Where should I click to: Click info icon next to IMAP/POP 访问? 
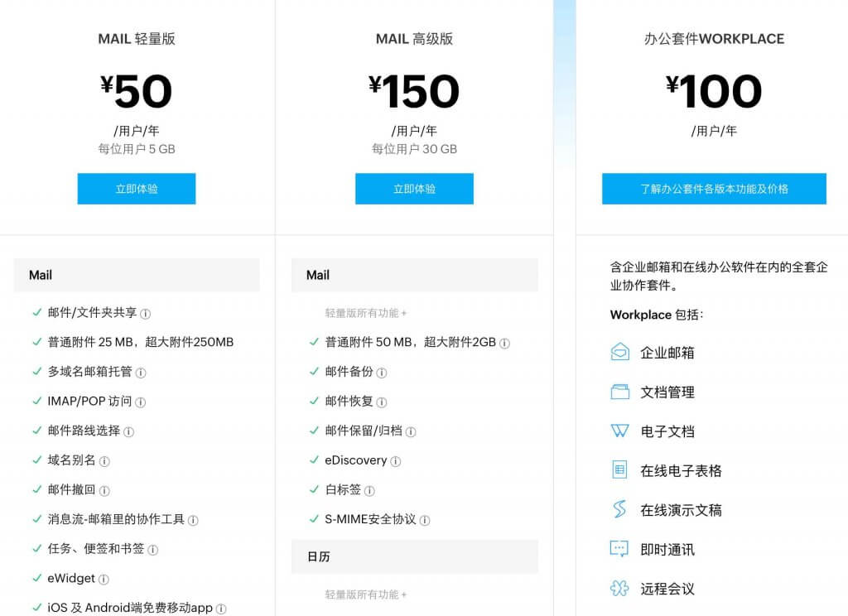[141, 402]
